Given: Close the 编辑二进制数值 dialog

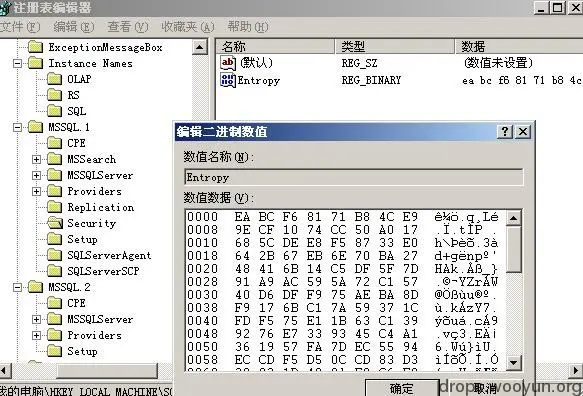Looking at the screenshot, I should click(x=523, y=131).
